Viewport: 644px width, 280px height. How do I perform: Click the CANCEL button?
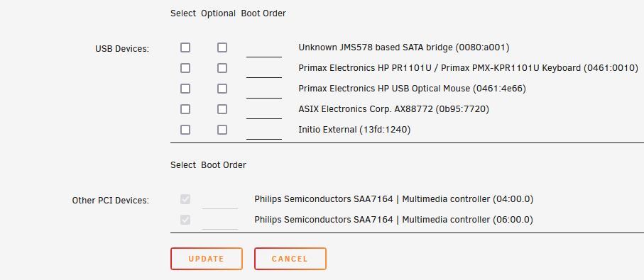coord(290,259)
